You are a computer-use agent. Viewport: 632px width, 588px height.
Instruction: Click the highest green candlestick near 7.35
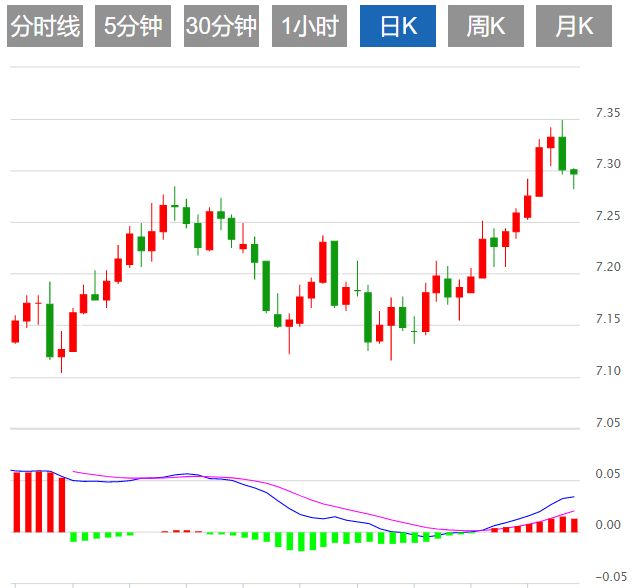[562, 153]
